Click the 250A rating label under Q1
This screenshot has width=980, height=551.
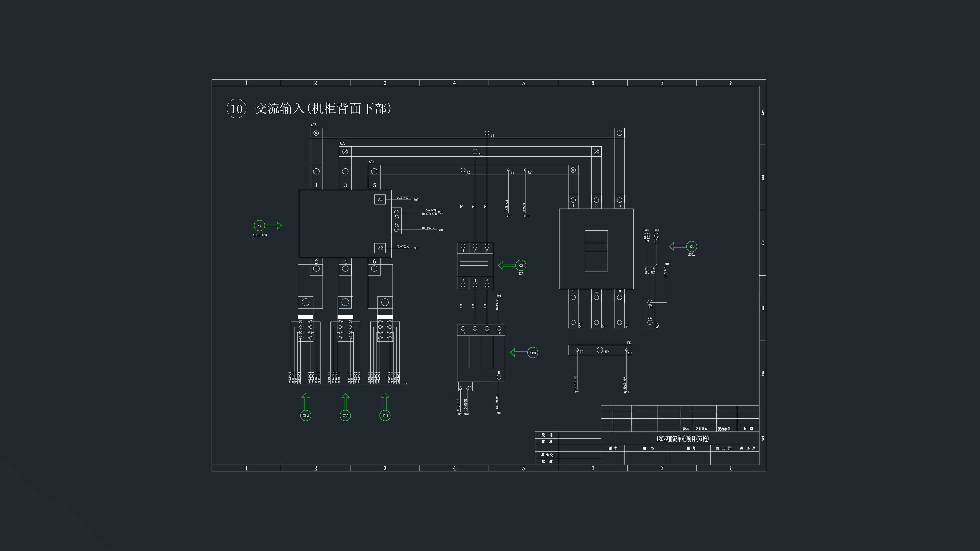[692, 255]
